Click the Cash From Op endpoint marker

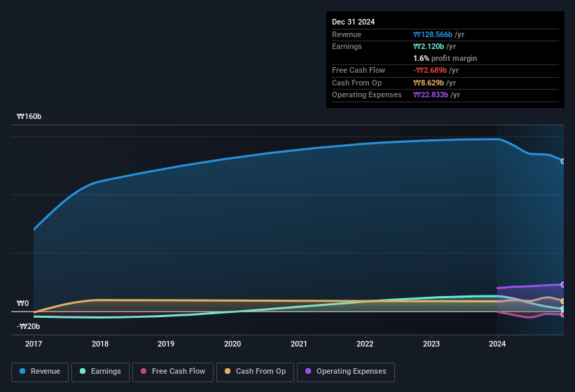(563, 301)
